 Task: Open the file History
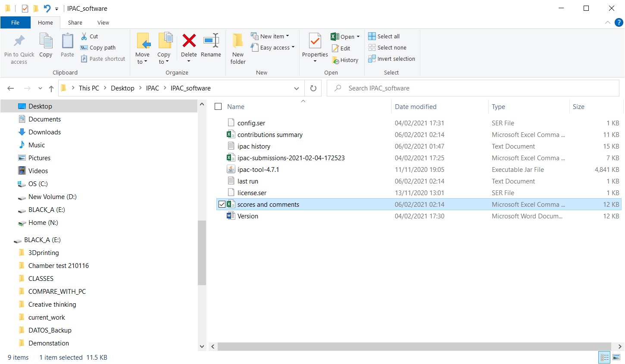(345, 60)
